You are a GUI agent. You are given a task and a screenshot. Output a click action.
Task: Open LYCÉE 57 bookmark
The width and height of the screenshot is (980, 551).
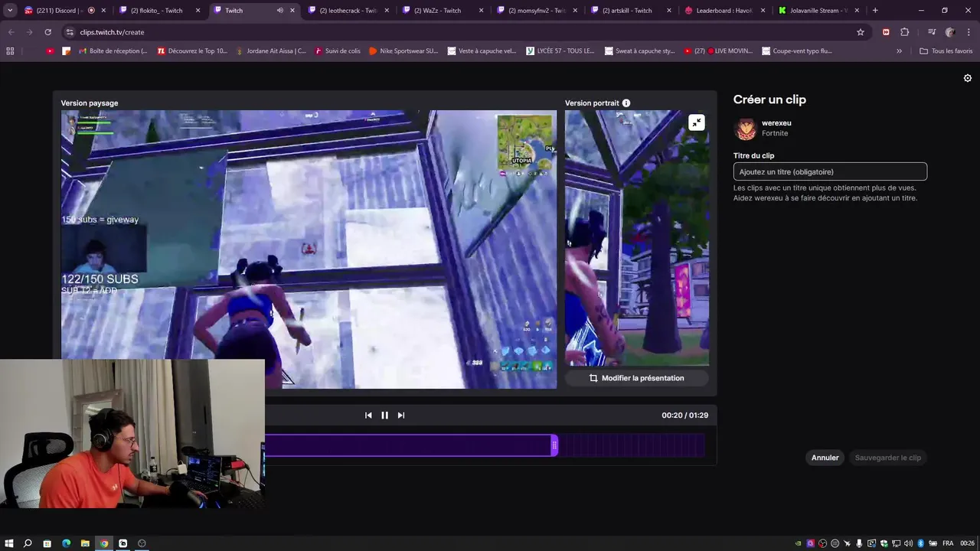(560, 51)
